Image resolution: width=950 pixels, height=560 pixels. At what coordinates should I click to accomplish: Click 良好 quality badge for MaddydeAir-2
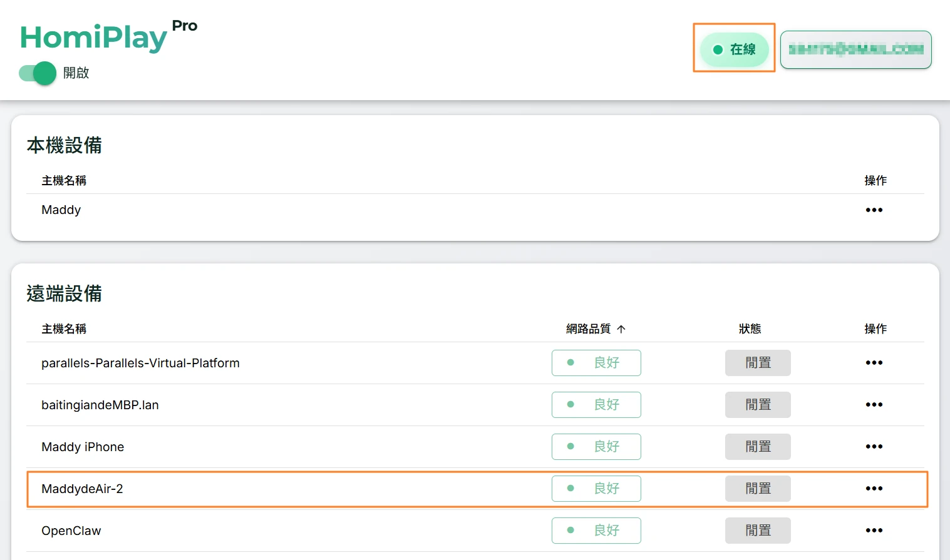596,489
